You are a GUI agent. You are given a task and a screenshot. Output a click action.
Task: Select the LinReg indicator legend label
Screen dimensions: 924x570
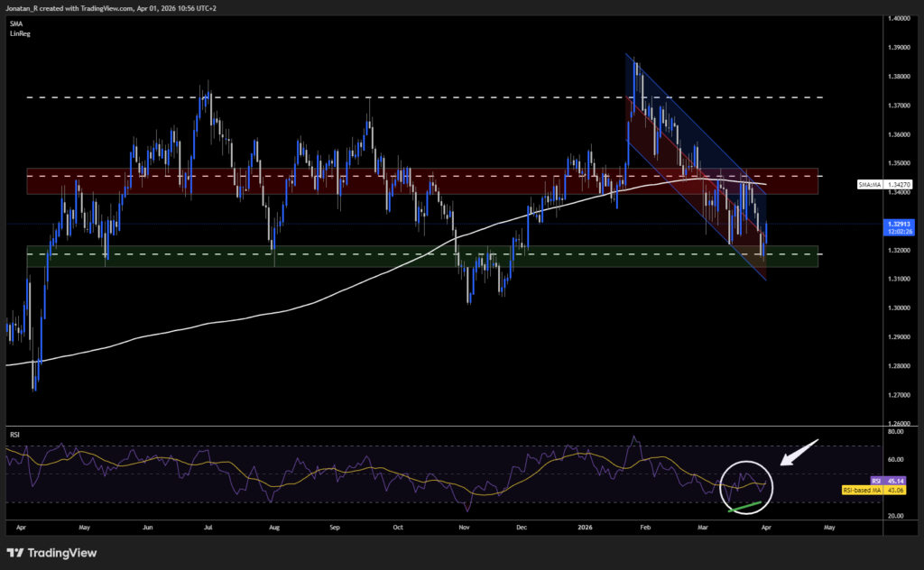pyautogui.click(x=21, y=32)
